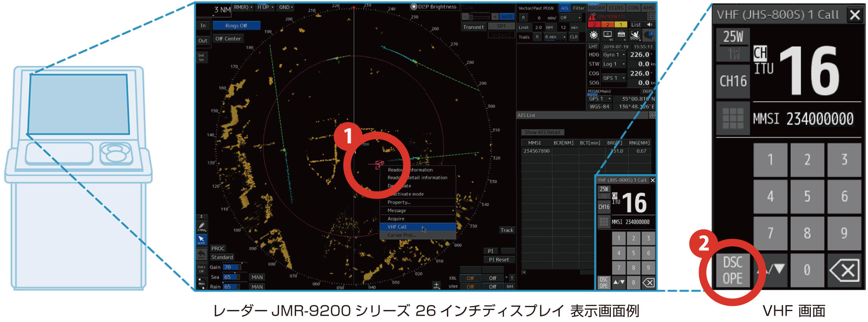The width and height of the screenshot is (868, 322).
Task: Open the alert list lines icon
Action: coord(651,16)
